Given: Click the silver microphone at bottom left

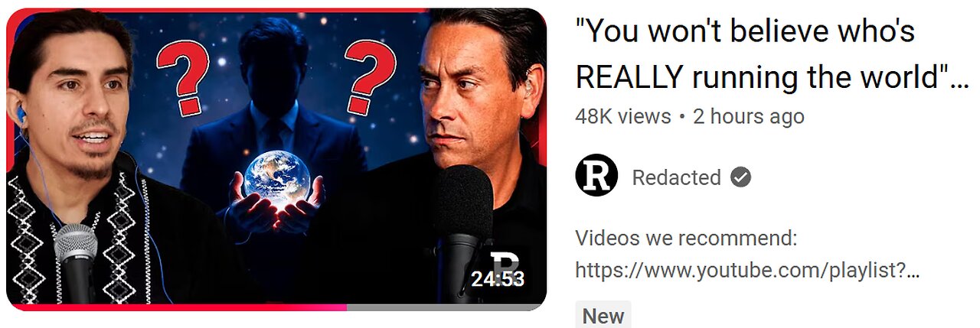Looking at the screenshot, I should click(75, 265).
